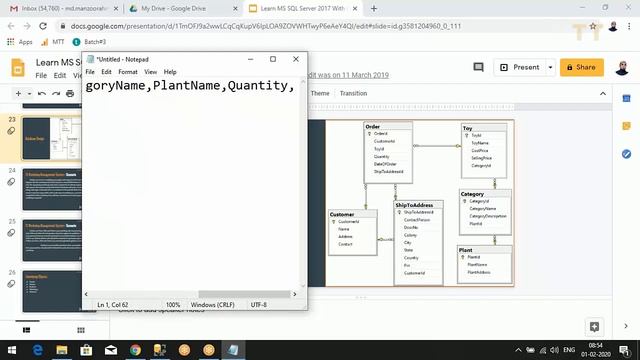Open Chrome from the taskbar

click(x=136, y=350)
